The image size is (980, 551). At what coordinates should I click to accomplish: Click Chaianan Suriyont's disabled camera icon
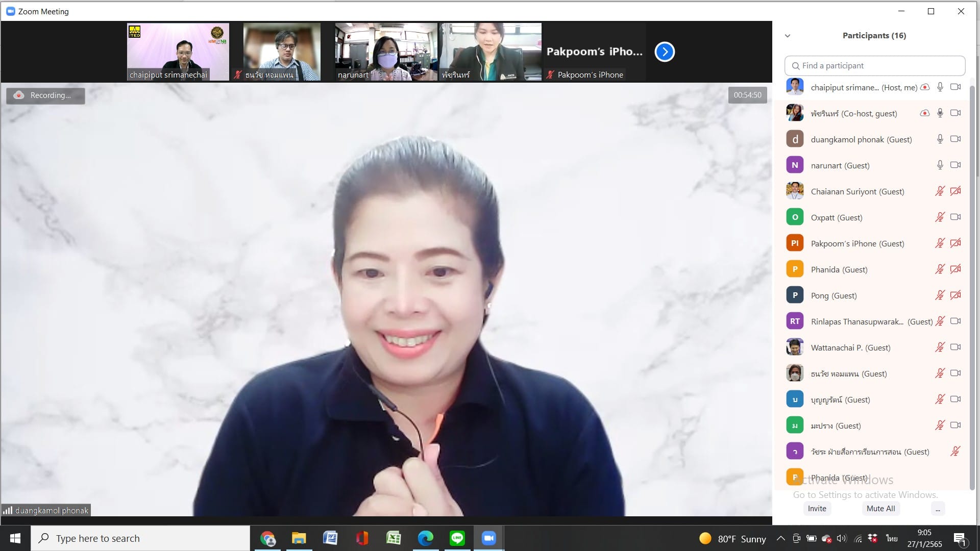(x=955, y=191)
